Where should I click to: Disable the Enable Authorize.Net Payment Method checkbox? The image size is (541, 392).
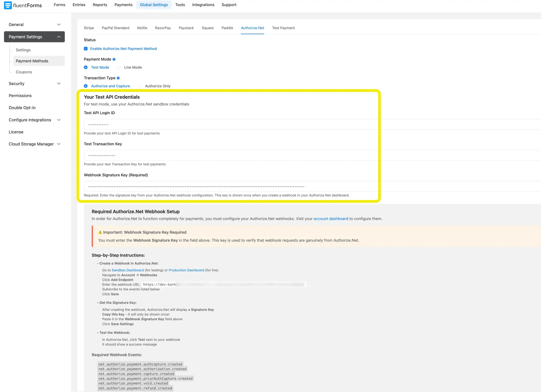(x=86, y=49)
